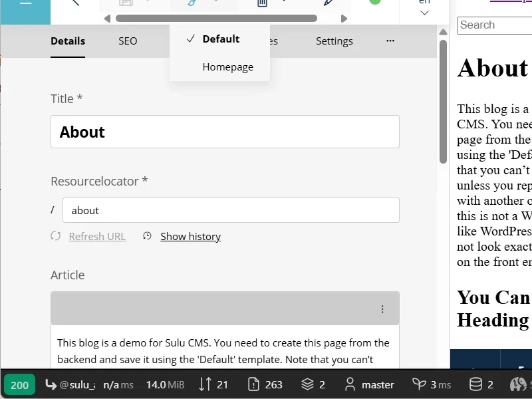Switch to the SEO tab

point(128,41)
